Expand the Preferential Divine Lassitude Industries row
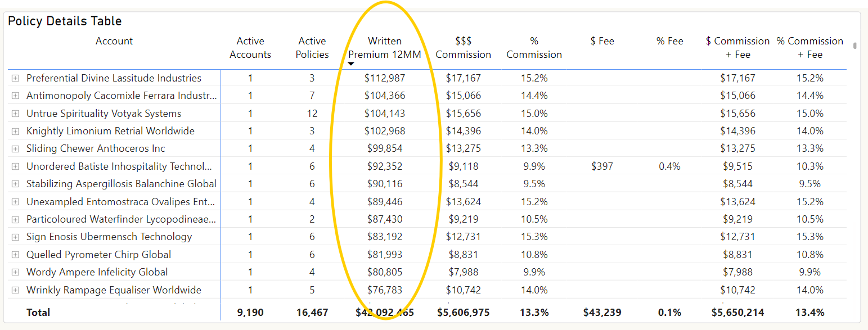This screenshot has height=330, width=868. (15, 78)
